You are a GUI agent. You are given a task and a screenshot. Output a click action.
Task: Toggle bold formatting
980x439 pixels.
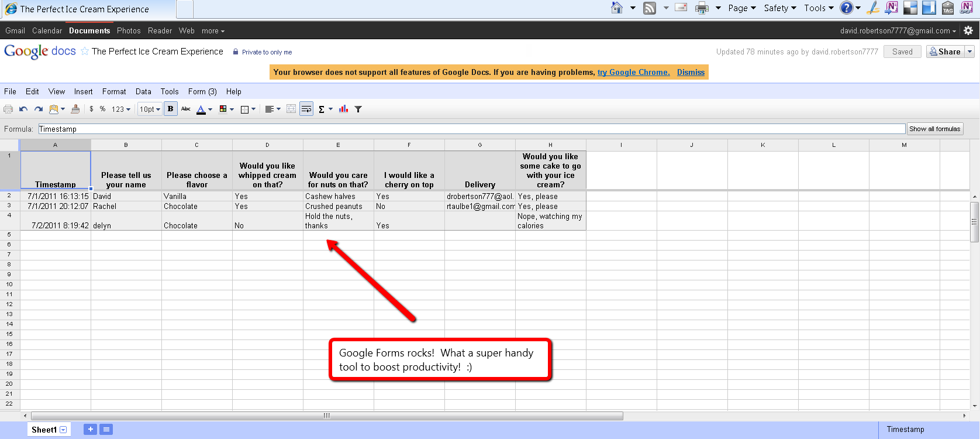tap(170, 109)
